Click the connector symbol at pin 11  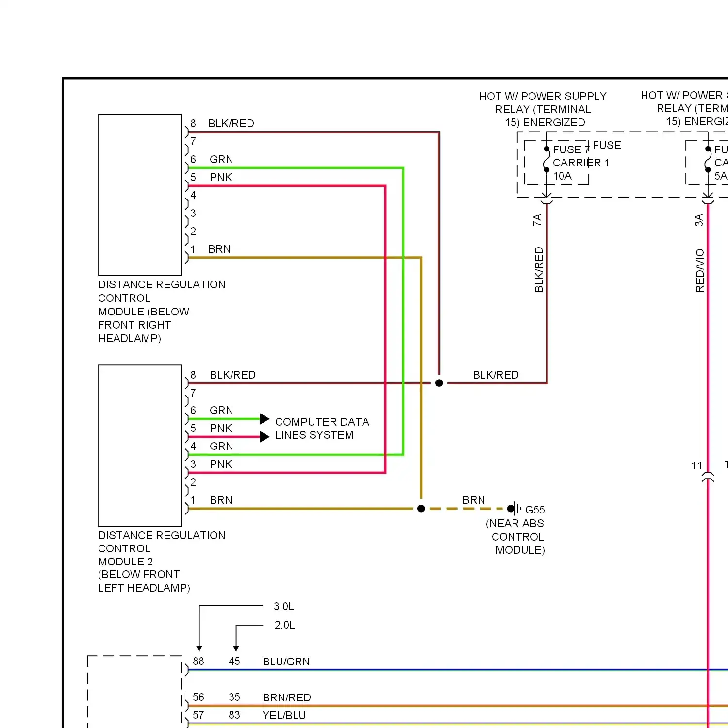708,477
